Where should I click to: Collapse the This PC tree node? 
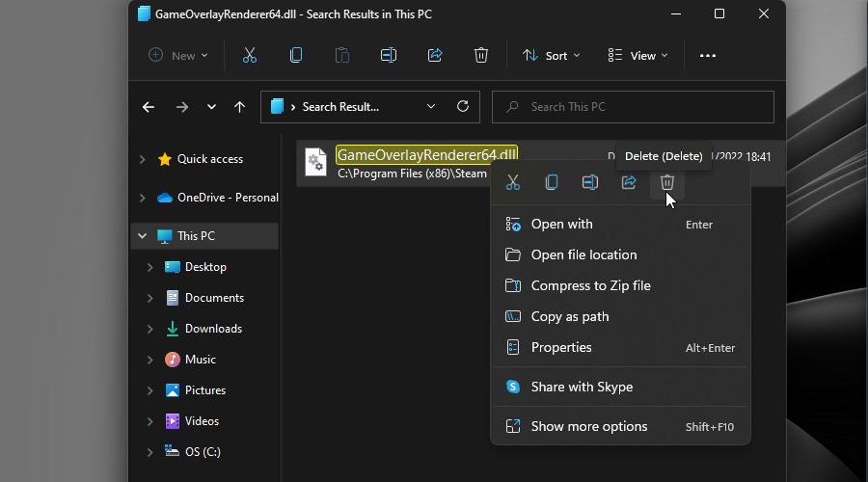click(143, 236)
